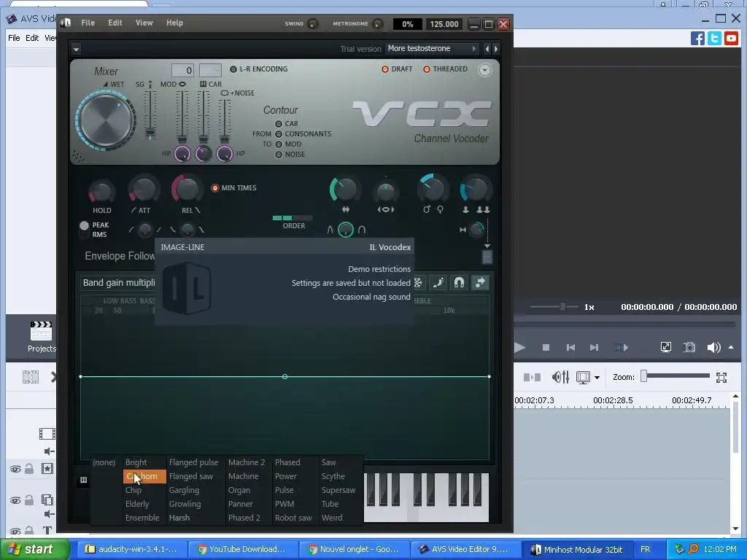
Task: Click the volume speaker icon in AVS
Action: [713, 348]
